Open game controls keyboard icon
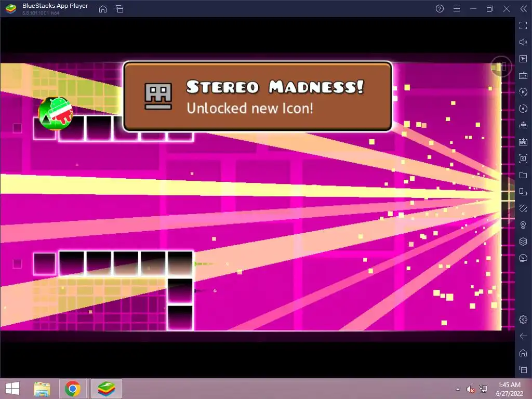The image size is (532, 399). (x=523, y=75)
